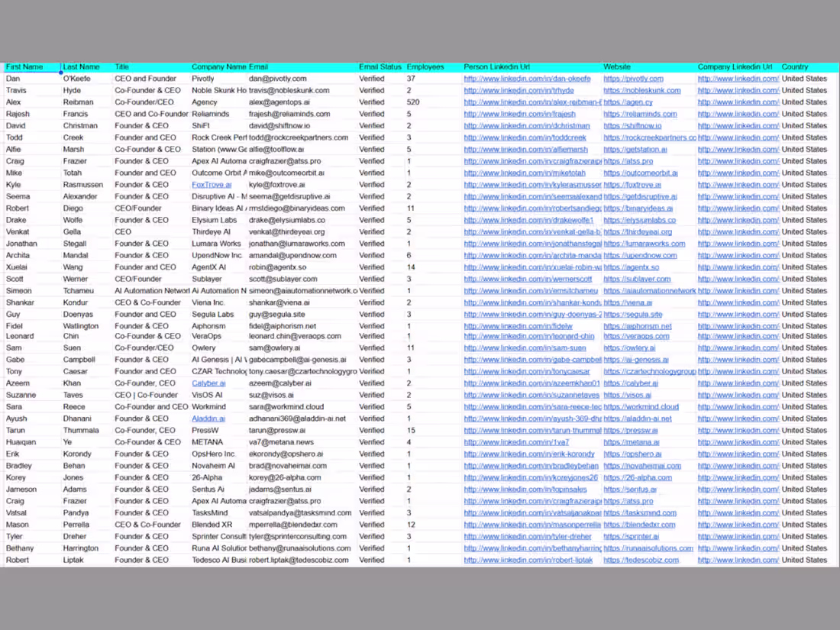Open the metana.ai website link

click(631, 442)
